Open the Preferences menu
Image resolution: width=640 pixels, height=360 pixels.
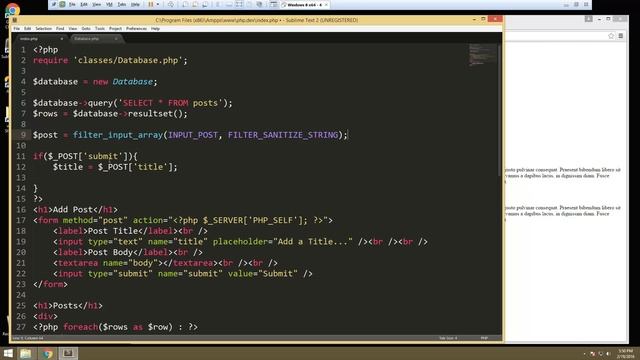(x=136, y=29)
